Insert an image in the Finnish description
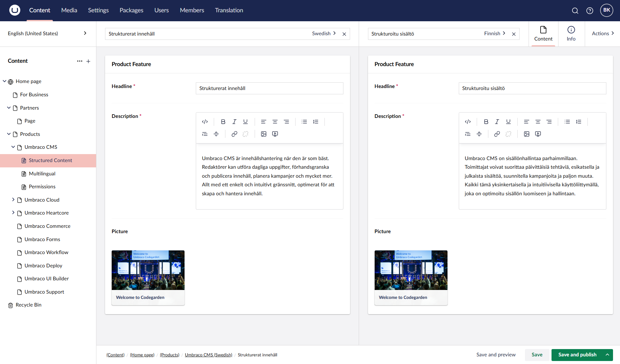The image size is (620, 364). (x=527, y=134)
